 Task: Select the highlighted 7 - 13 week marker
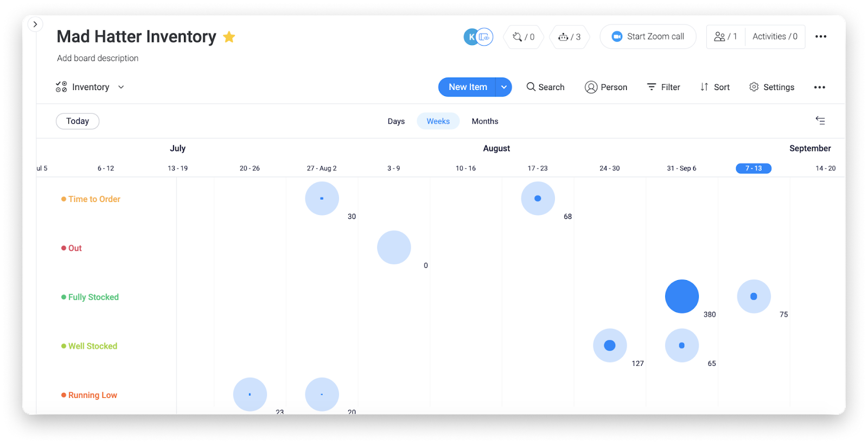[754, 168]
